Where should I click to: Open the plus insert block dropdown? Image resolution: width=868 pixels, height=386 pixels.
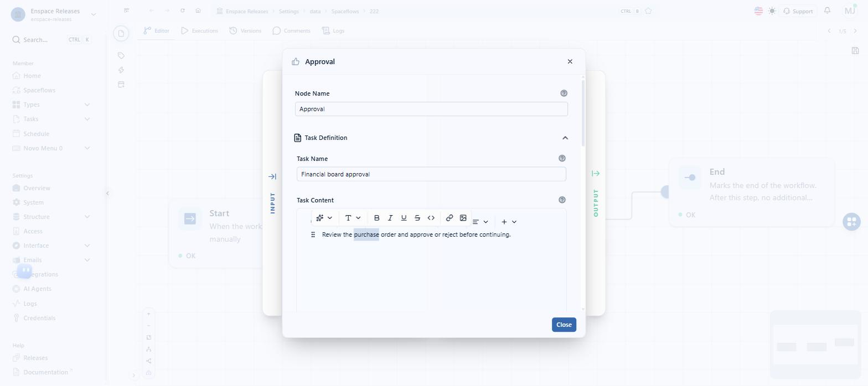coord(509,222)
